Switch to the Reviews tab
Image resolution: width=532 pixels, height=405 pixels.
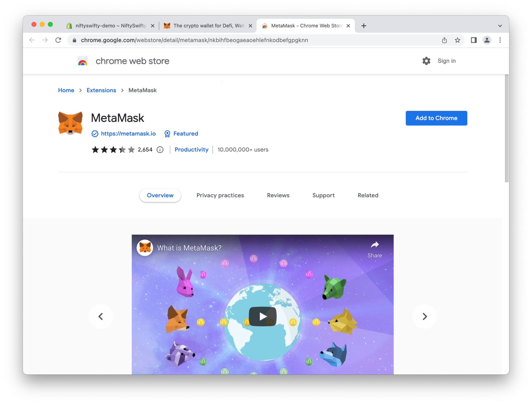click(278, 195)
